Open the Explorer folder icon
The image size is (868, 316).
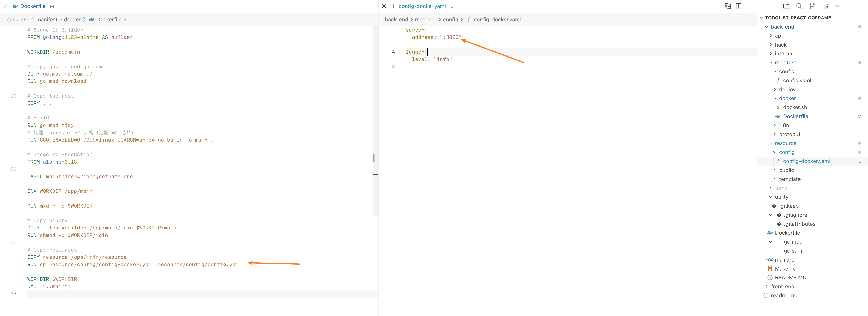point(786,6)
